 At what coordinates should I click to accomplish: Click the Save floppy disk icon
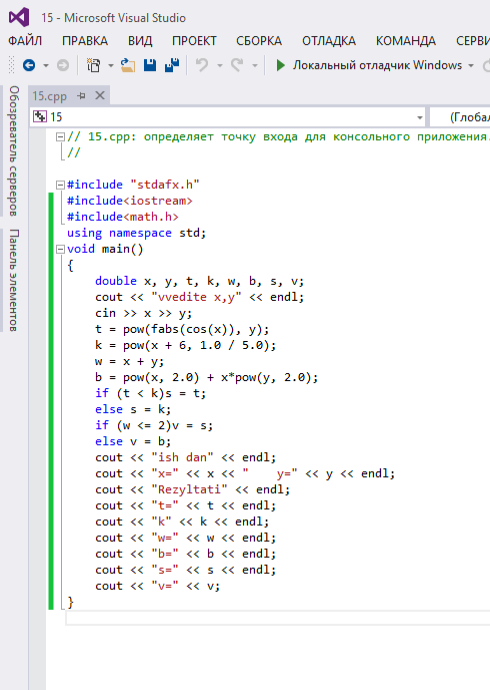pos(150,65)
